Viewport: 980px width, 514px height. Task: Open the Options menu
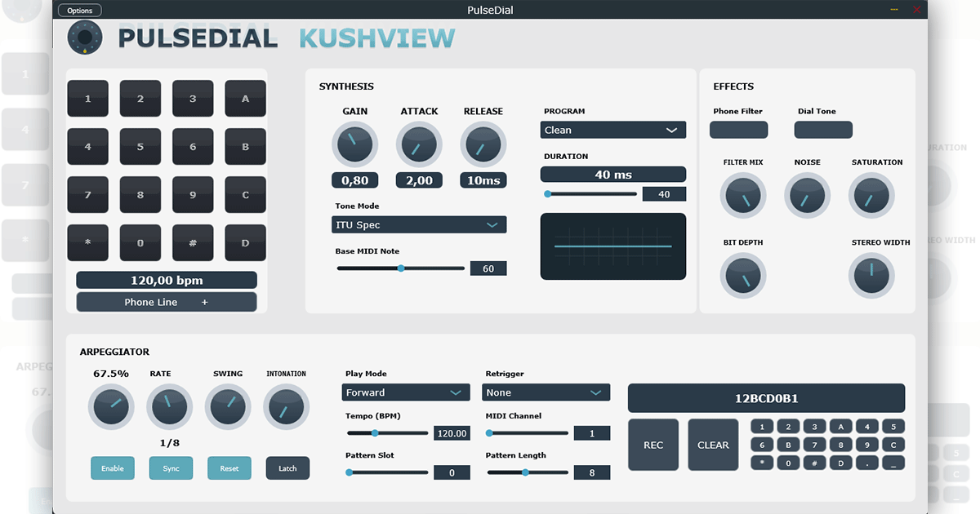click(x=79, y=10)
